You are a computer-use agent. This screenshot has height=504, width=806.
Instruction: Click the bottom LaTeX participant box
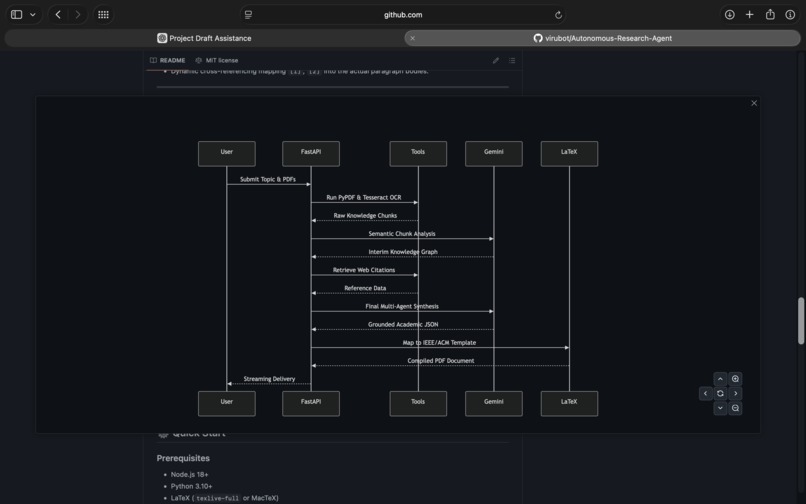click(x=569, y=404)
